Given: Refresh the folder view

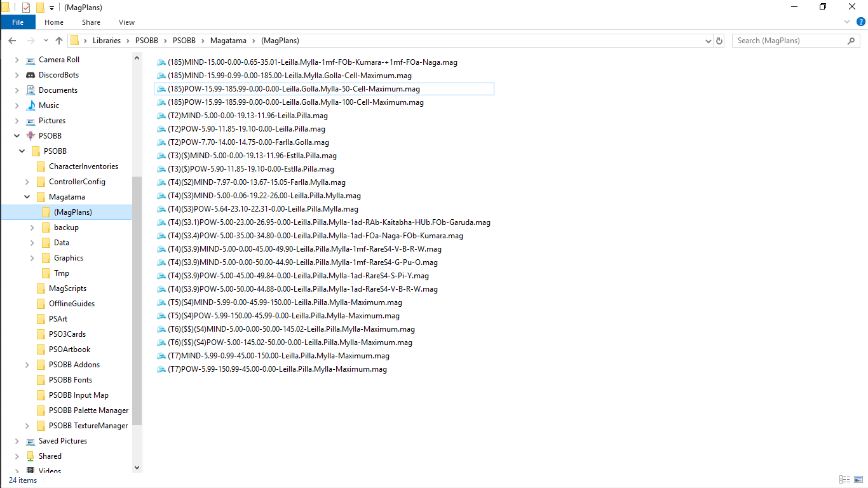Looking at the screenshot, I should [x=719, y=41].
